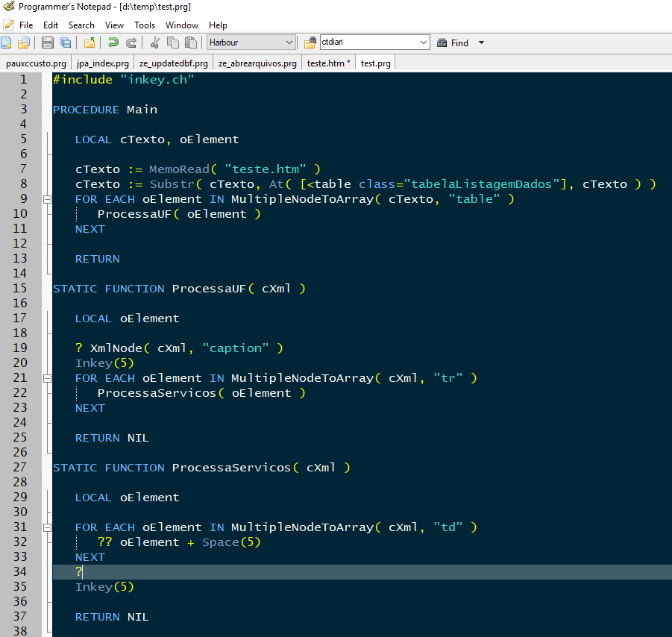Open the Harbour language scheme dropdown
The image size is (672, 637).
tap(289, 43)
